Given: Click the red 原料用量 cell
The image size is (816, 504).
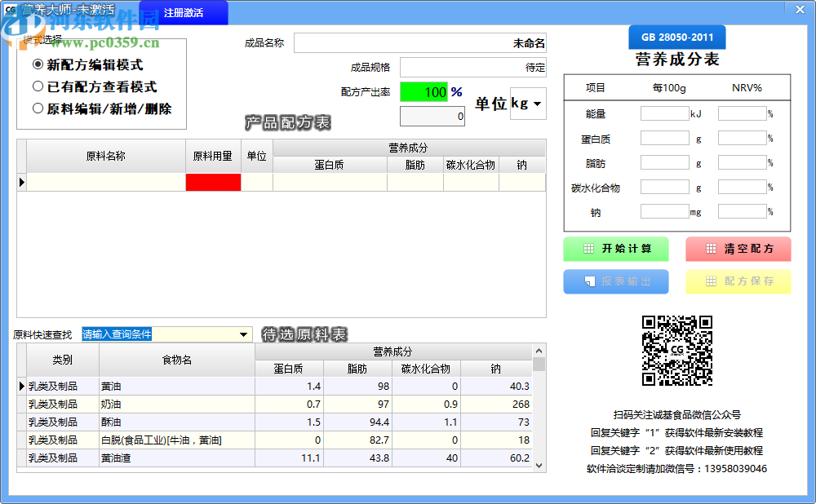Looking at the screenshot, I should [213, 183].
